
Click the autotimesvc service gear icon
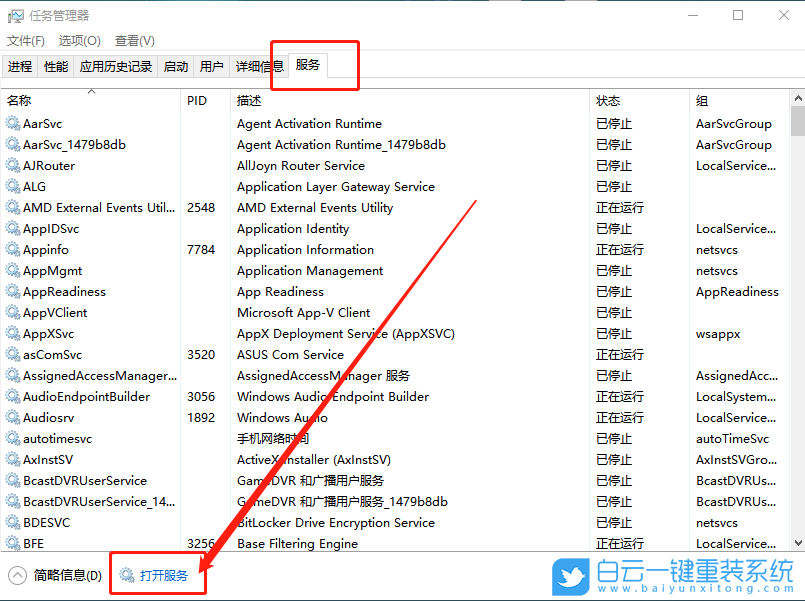(14, 438)
